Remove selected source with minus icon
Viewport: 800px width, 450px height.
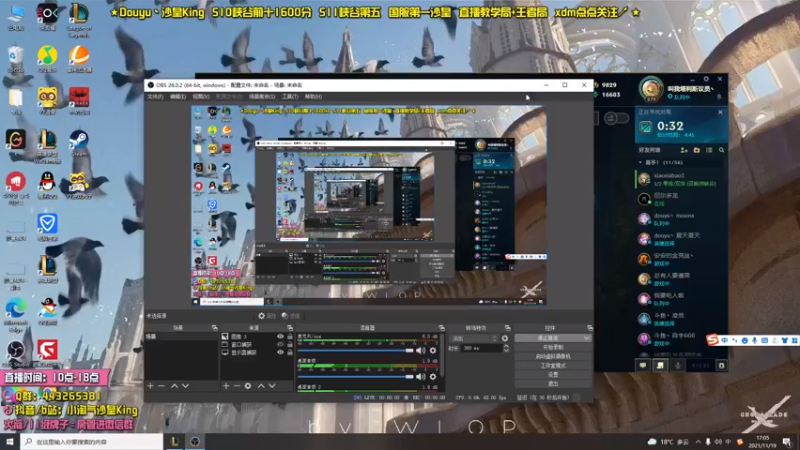[x=237, y=386]
